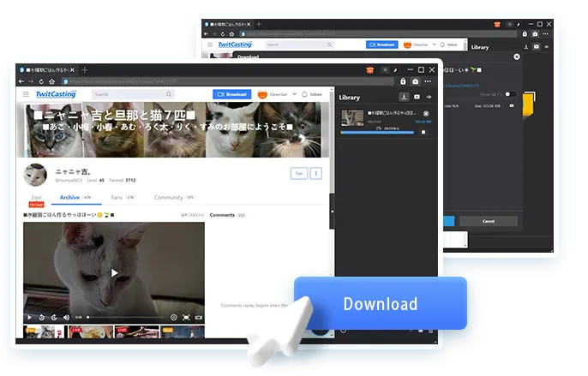Open a new tab with the plus icon in the front window

(x=85, y=69)
